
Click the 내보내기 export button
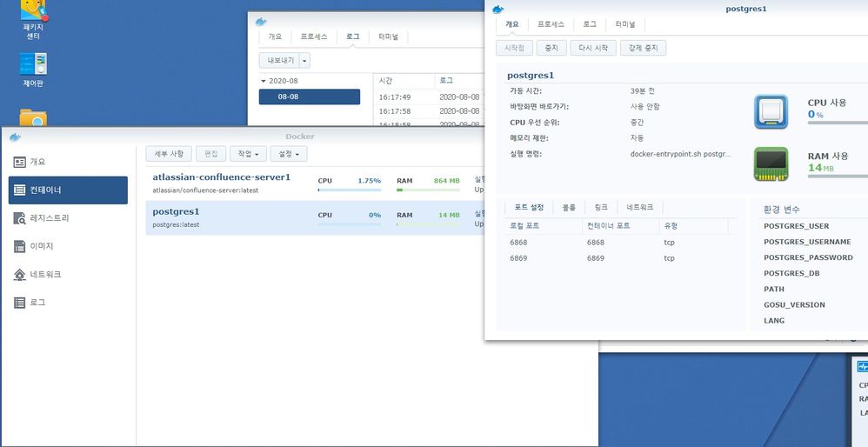(281, 60)
